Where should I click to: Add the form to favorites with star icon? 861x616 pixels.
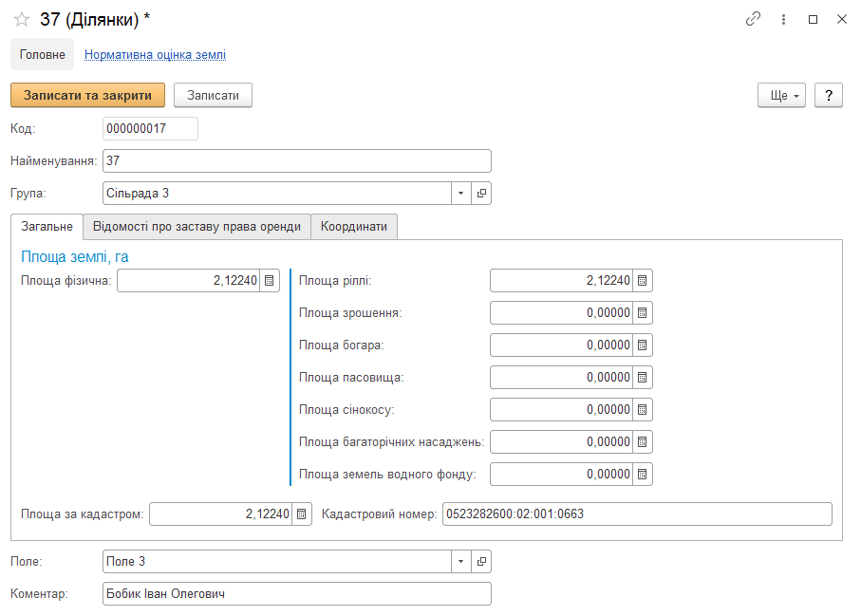(x=22, y=20)
